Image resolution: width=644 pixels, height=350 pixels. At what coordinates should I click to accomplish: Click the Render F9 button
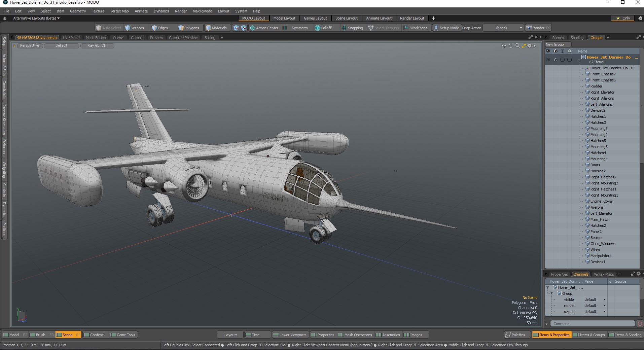538,28
